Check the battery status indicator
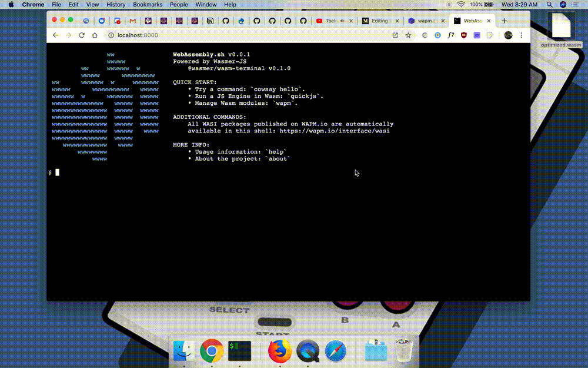Image resolution: width=588 pixels, height=368 pixels. pos(482,5)
